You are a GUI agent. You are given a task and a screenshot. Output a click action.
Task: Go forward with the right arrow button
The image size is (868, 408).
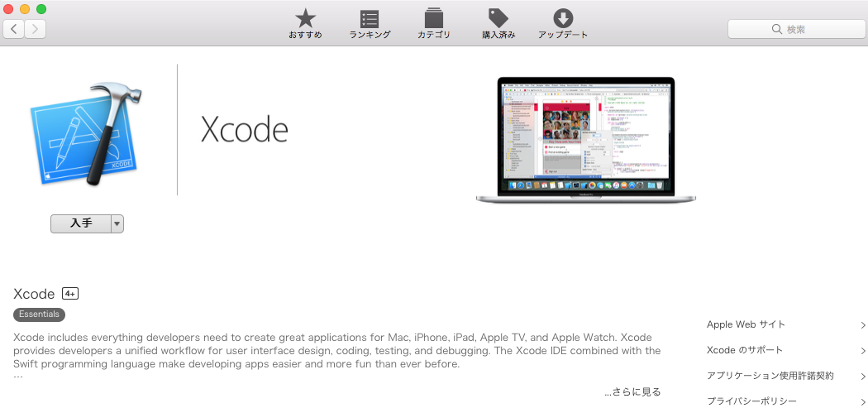point(35,29)
